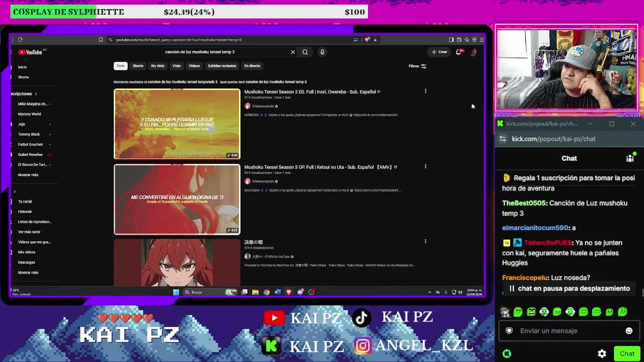Open File Explorer from the taskbar
Viewport: 644px width, 362px height.
(x=255, y=292)
